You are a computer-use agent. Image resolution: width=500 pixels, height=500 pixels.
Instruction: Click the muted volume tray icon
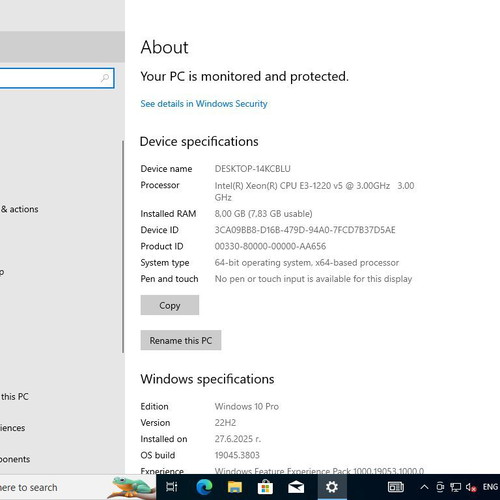pos(471,487)
